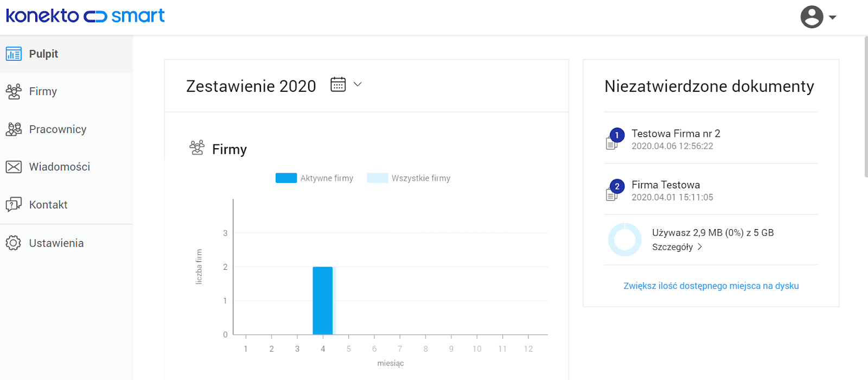
Task: Click the Wiadomości envelope icon
Action: (x=14, y=167)
